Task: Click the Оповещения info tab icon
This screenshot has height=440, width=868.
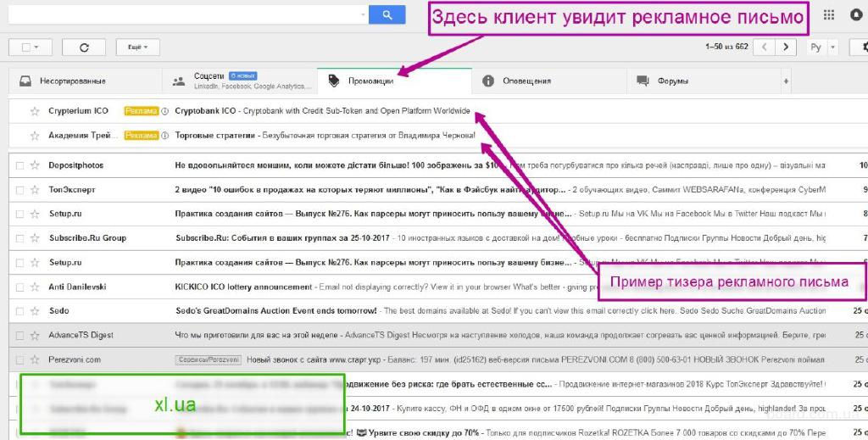Action: pos(487,81)
